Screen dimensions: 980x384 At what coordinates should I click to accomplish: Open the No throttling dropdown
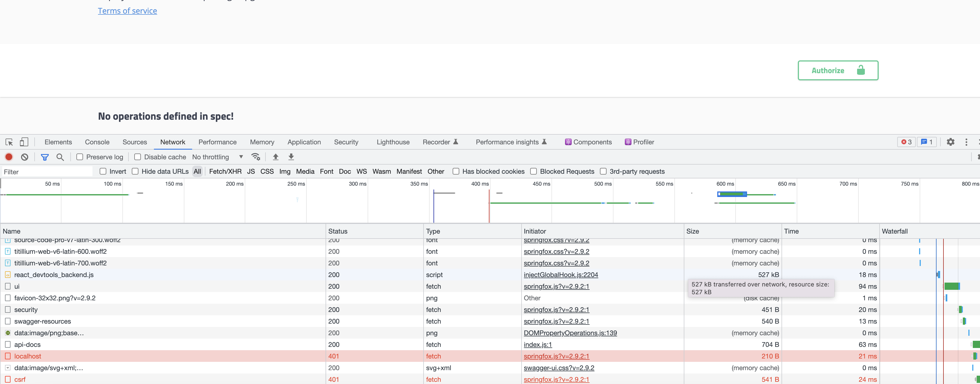click(218, 157)
